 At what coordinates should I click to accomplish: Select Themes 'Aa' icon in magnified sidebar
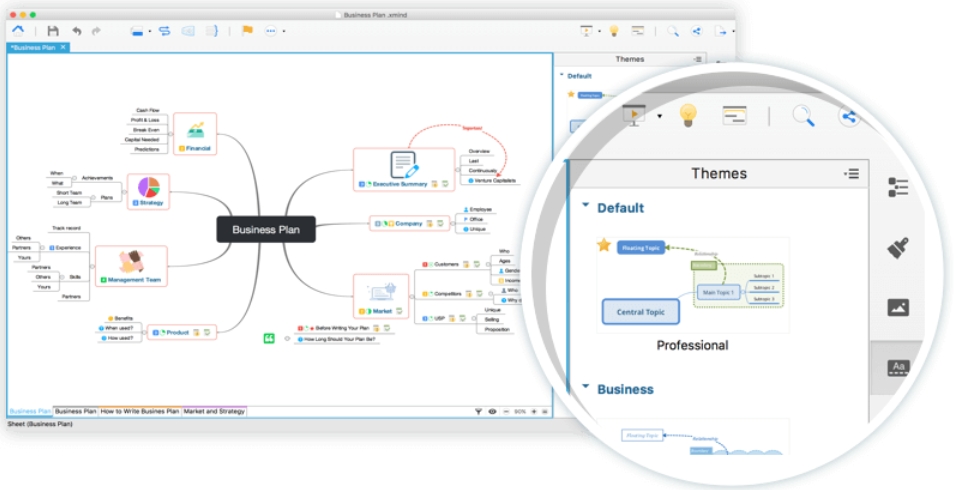click(898, 368)
